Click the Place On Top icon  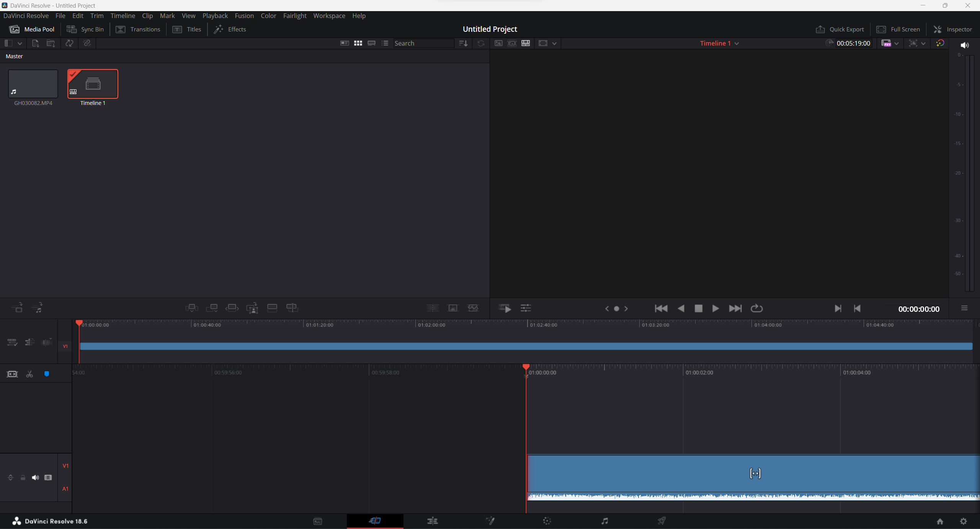tap(272, 308)
